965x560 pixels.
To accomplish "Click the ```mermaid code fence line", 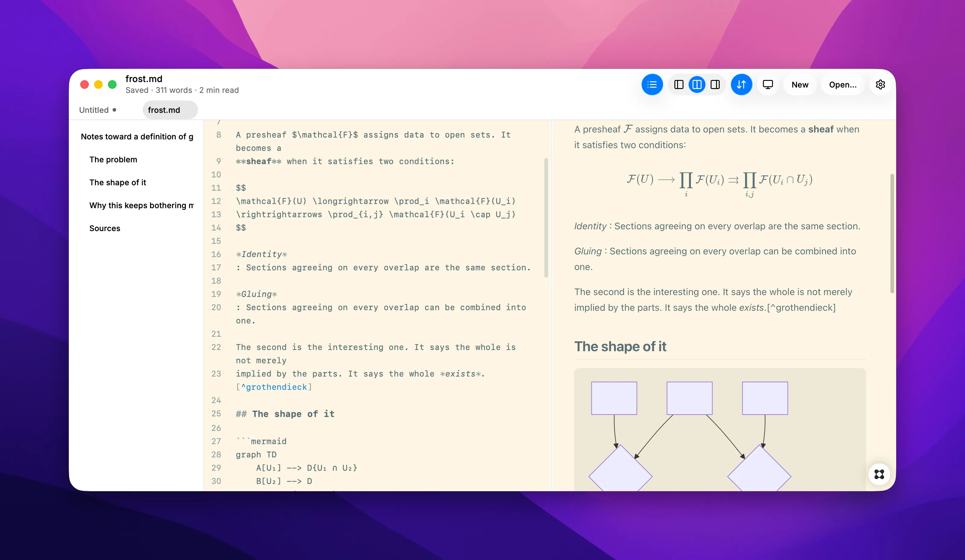I will pos(261,441).
